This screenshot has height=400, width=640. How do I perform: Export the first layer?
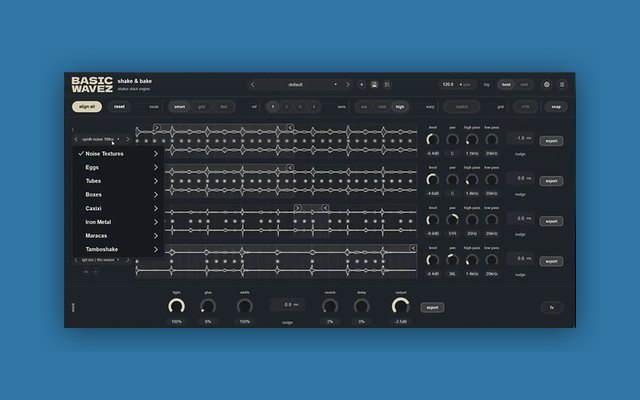click(x=551, y=141)
